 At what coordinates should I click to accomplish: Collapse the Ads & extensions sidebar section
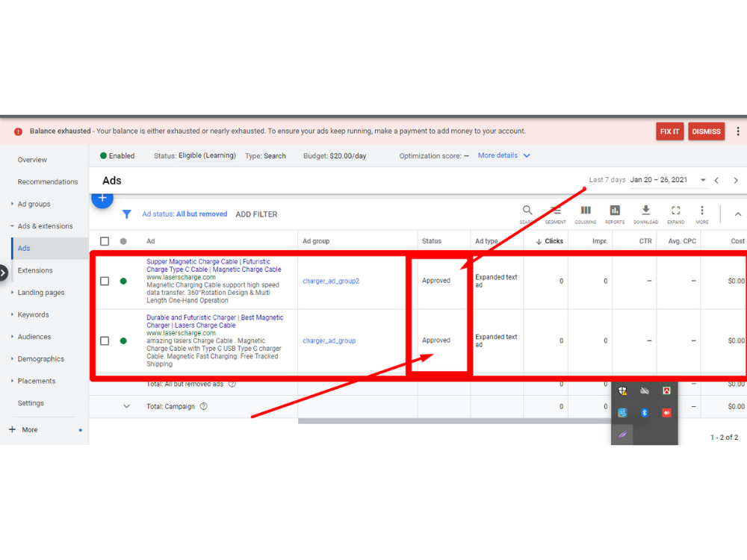[12, 226]
